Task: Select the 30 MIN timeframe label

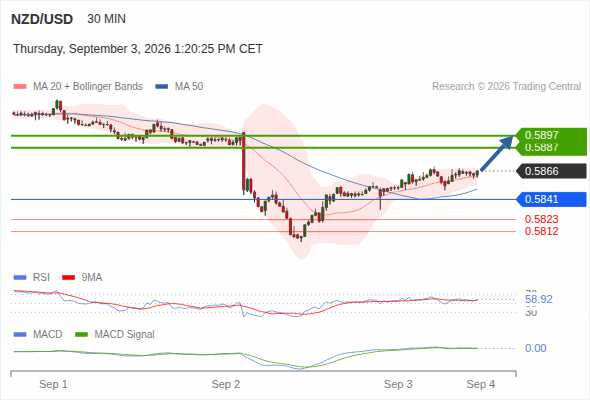Action: point(106,19)
